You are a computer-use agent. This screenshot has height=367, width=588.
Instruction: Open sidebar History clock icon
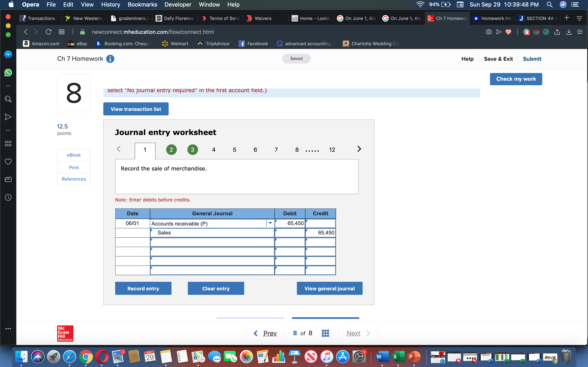(x=8, y=197)
